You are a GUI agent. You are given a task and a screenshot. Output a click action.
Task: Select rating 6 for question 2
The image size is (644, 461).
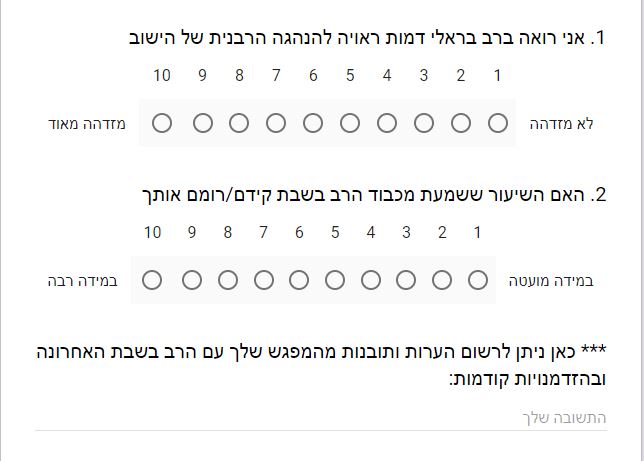pos(299,280)
